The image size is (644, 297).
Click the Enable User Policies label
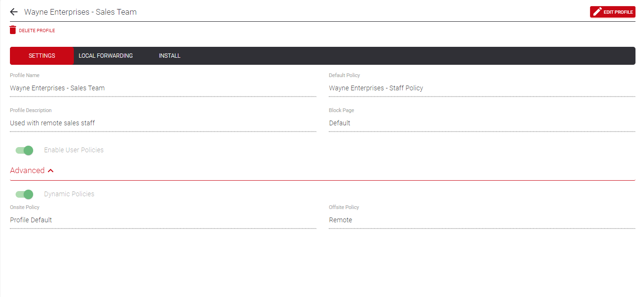click(74, 150)
